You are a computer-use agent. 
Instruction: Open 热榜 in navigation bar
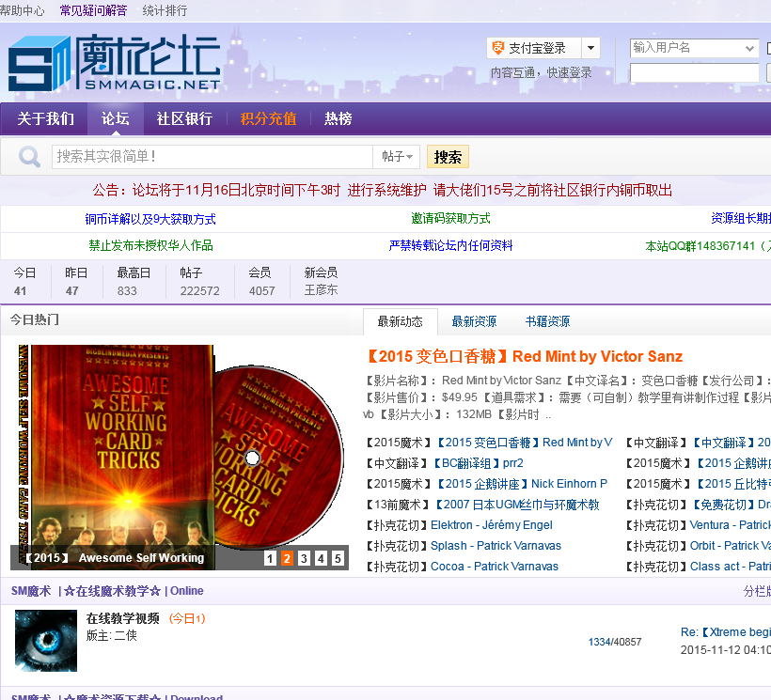point(338,118)
